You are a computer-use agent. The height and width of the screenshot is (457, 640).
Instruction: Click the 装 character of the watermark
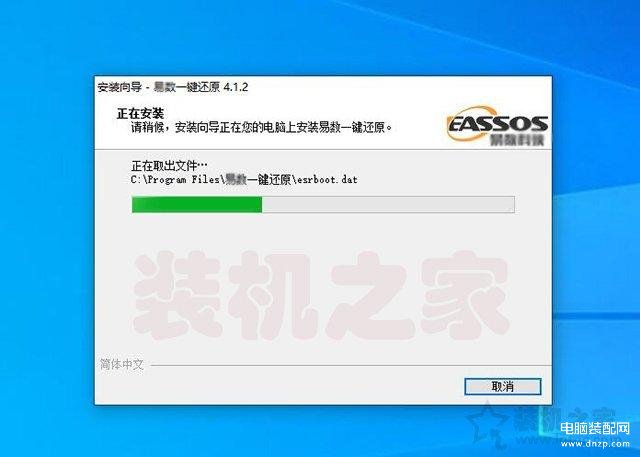(x=176, y=295)
